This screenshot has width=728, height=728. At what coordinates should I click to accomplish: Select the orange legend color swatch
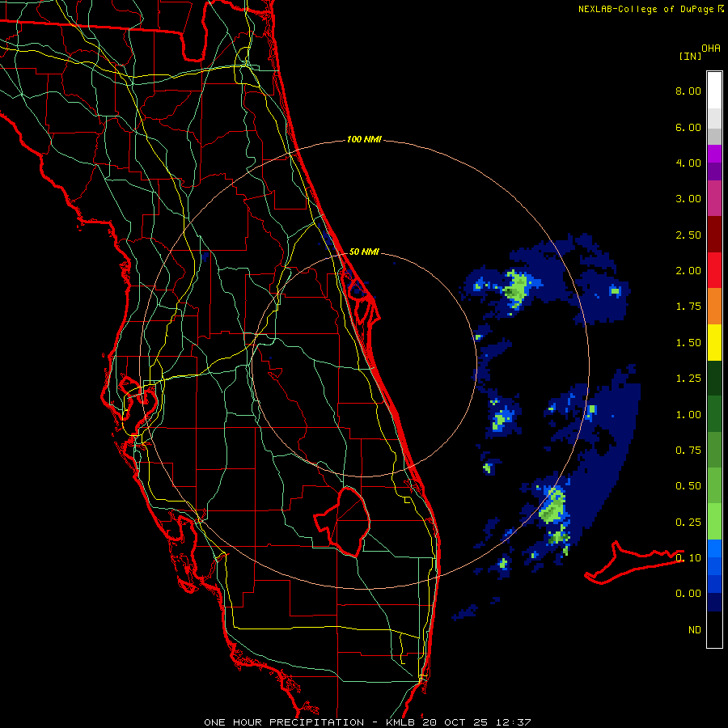[714, 306]
